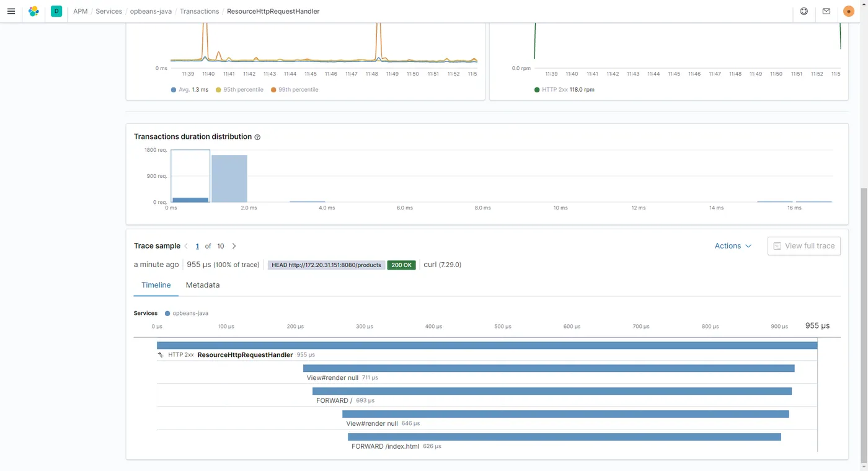Click the Transactions duration distribution title
Image resolution: width=868 pixels, height=471 pixels.
pyautogui.click(x=193, y=136)
